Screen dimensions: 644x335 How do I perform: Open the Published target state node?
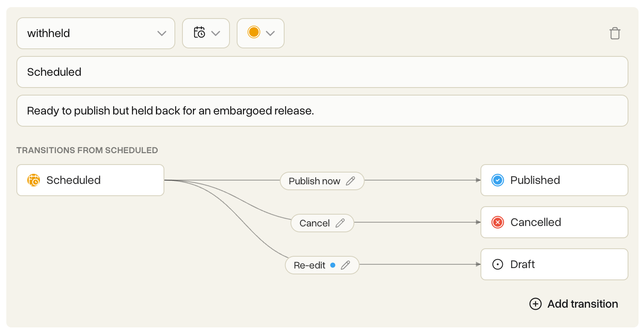(554, 180)
